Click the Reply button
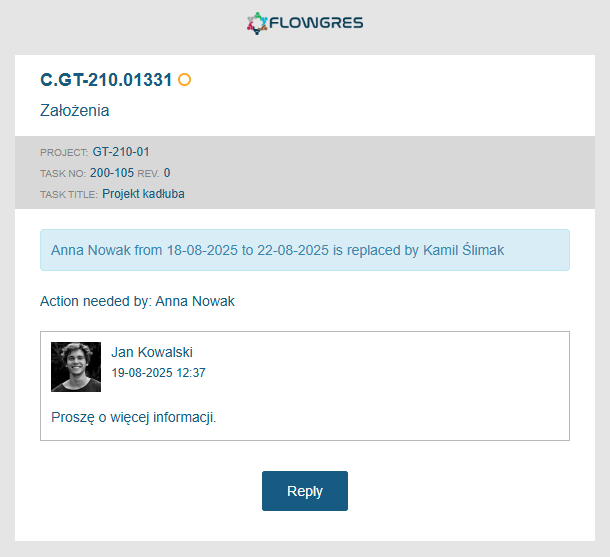 (305, 491)
